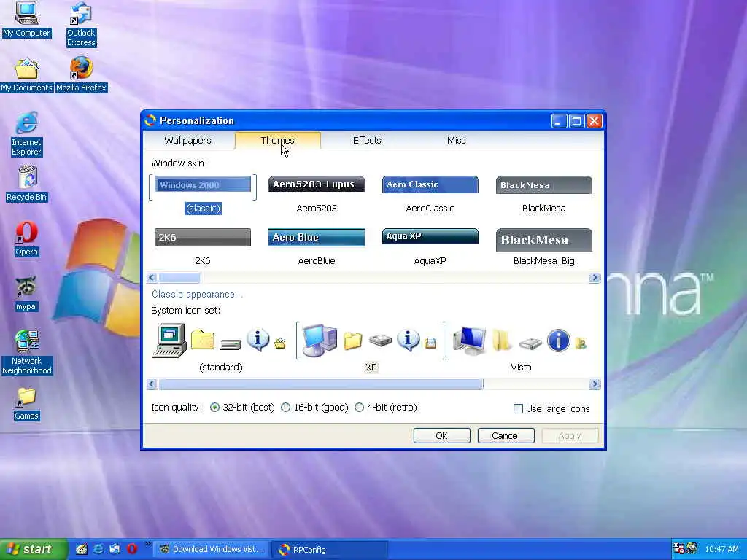
Task: Click the OK button
Action: coord(441,436)
